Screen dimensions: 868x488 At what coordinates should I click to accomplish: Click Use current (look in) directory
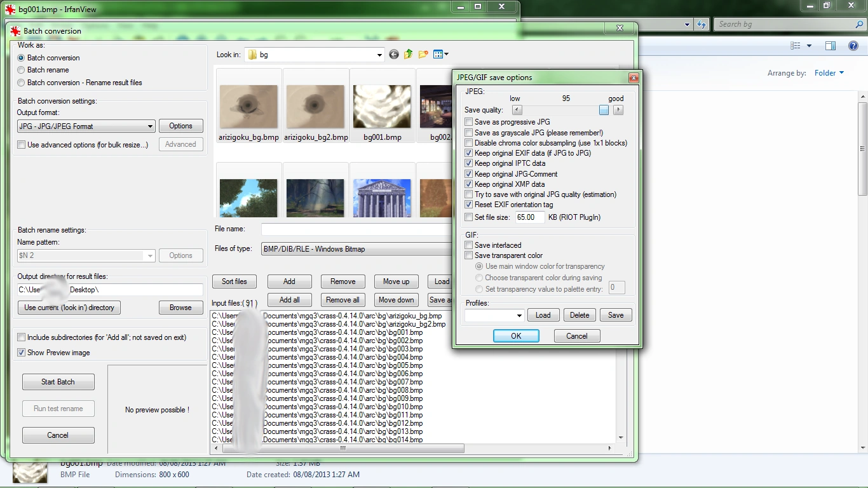(x=69, y=308)
